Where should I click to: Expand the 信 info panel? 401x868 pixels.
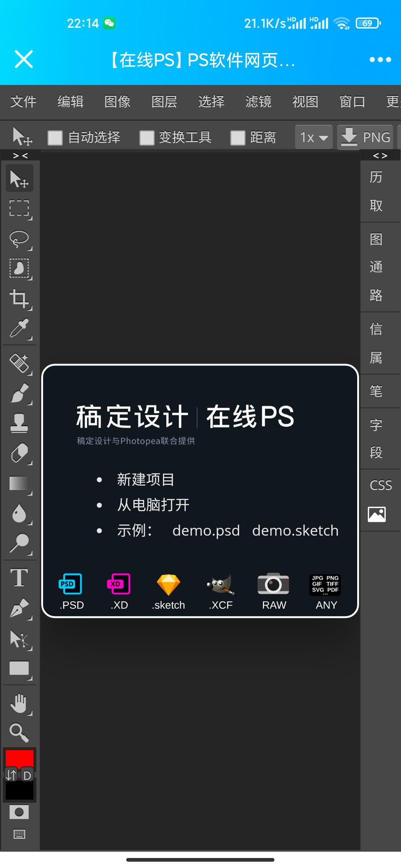click(x=376, y=329)
